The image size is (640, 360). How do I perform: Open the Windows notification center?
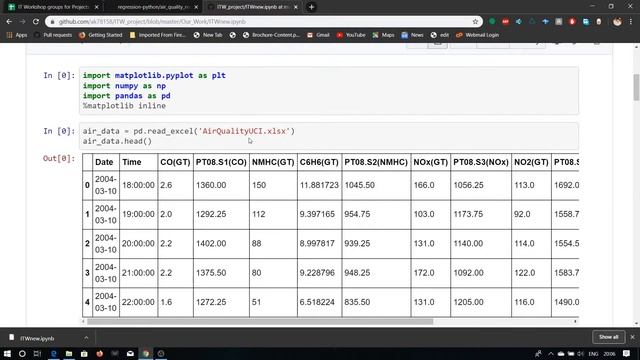point(627,353)
